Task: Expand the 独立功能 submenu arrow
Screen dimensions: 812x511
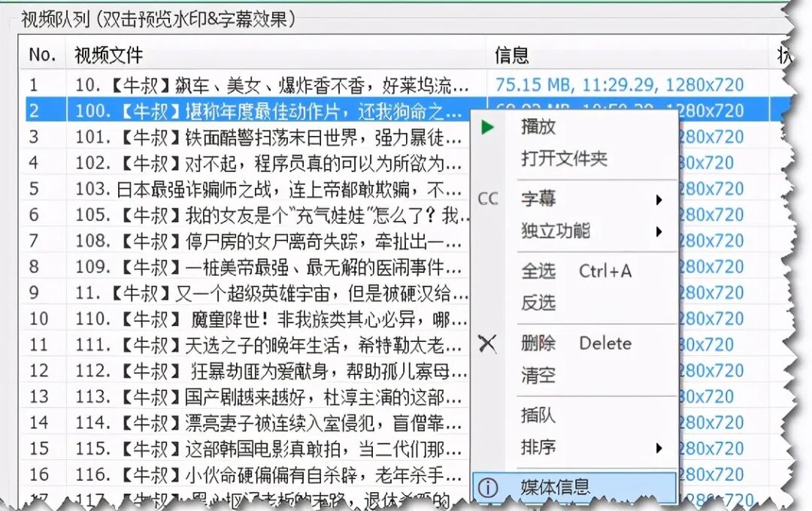Action: [x=659, y=231]
